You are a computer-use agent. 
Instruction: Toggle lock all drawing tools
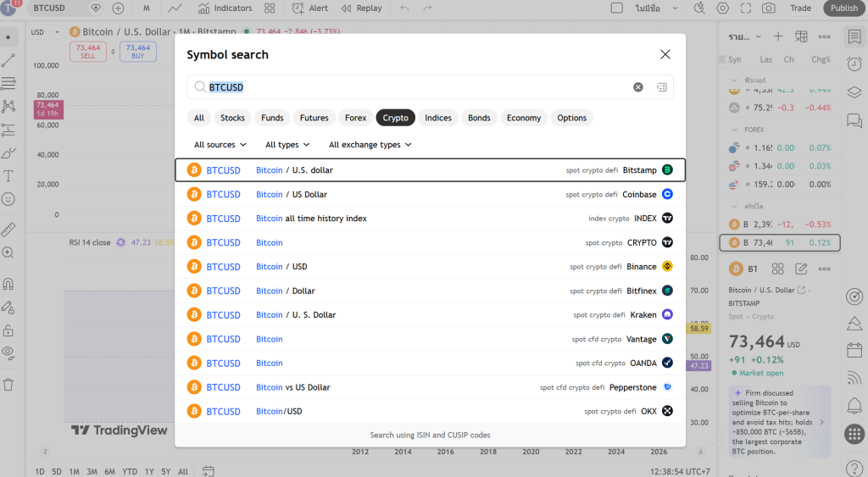(x=8, y=331)
